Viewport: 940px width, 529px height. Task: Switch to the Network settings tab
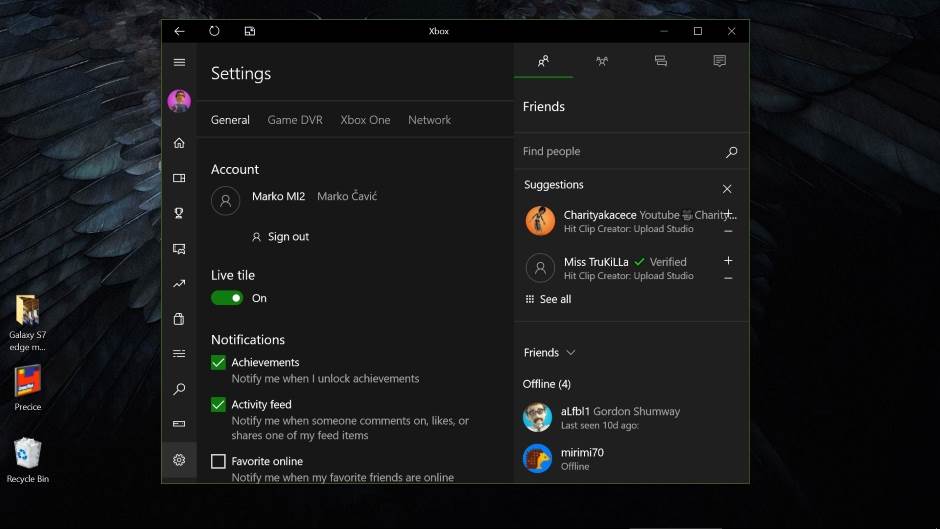click(429, 120)
